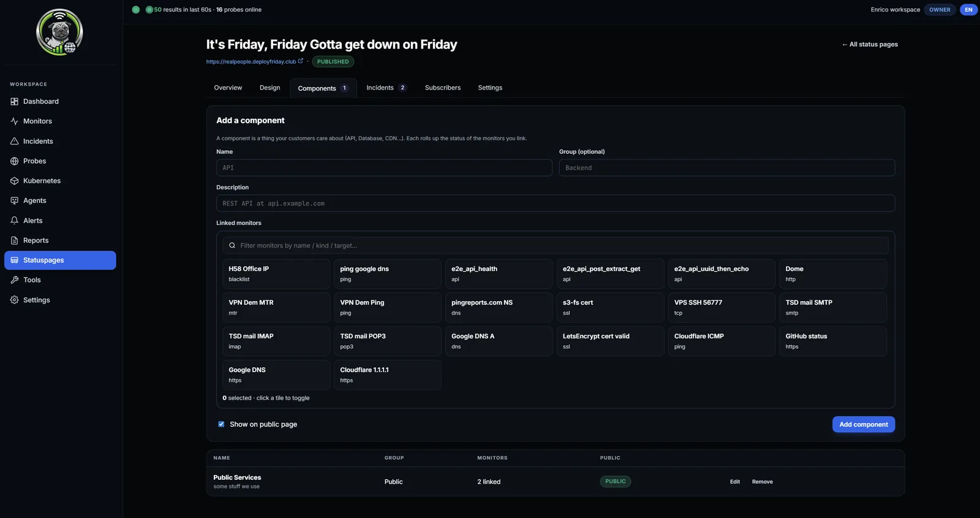The width and height of the screenshot is (980, 518).
Task: Select the TSD mail POP3 tile
Action: point(388,341)
